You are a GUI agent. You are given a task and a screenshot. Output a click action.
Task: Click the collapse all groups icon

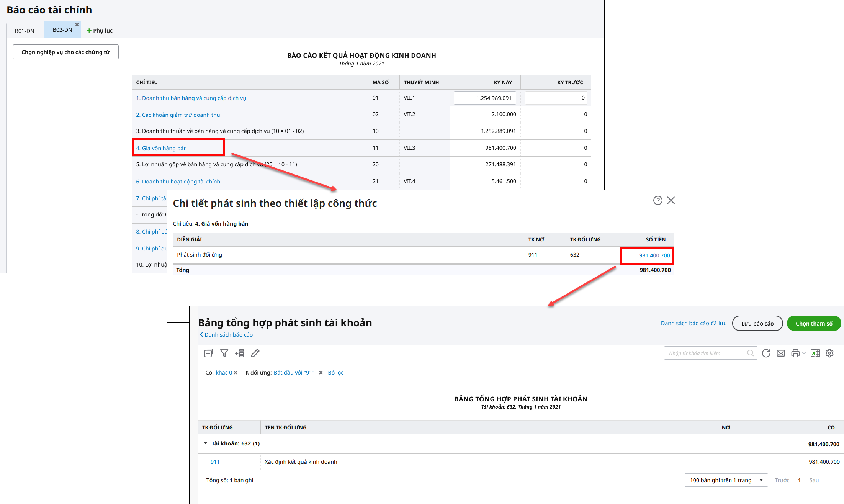(x=208, y=353)
